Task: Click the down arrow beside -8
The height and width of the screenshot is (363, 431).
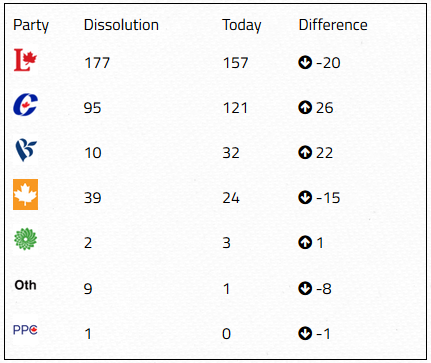Action: (305, 288)
